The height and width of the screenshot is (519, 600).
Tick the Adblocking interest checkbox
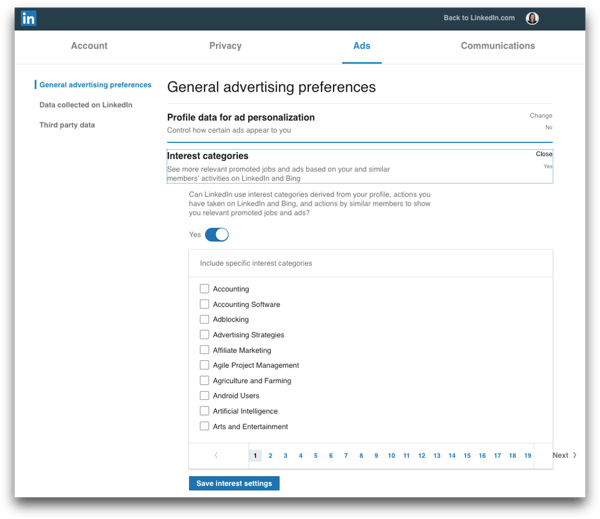coord(204,320)
